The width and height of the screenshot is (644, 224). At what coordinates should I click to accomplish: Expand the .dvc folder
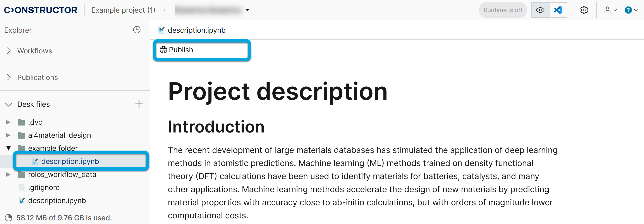[x=8, y=122]
